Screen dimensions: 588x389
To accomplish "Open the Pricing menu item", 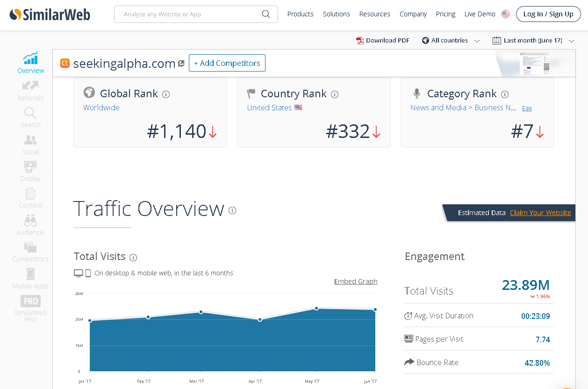I will coord(445,14).
